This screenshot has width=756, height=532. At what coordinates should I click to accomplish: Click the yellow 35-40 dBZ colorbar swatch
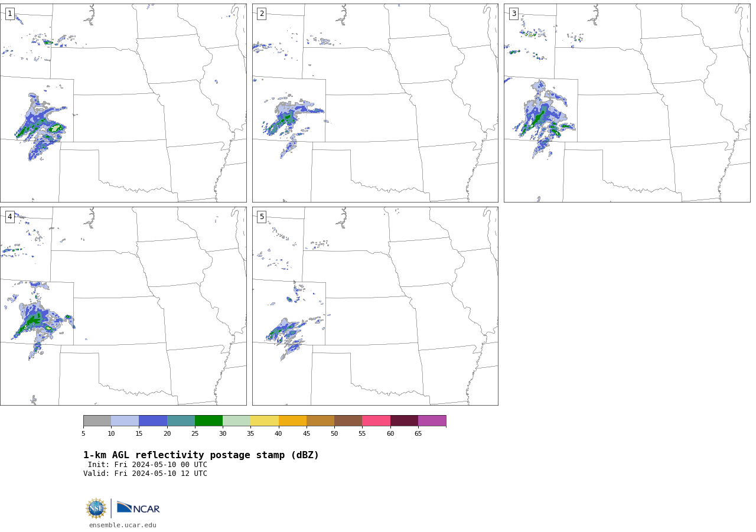pyautogui.click(x=265, y=421)
